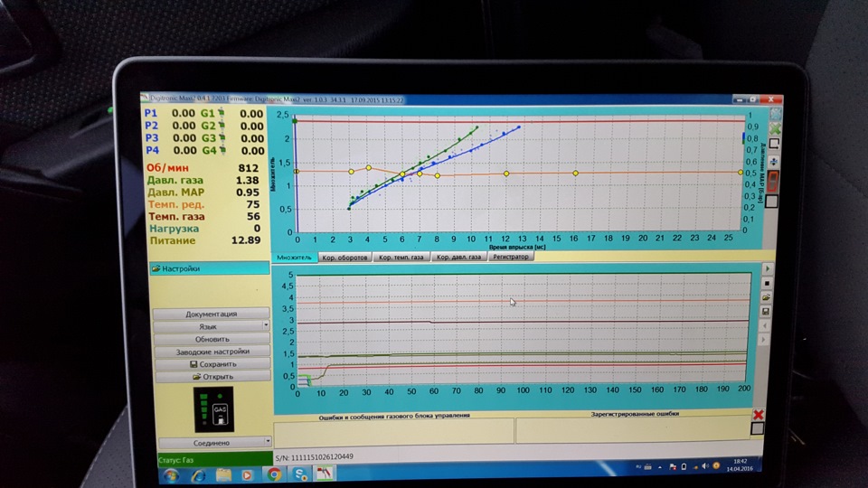Clear errors with the red X icon
This screenshot has width=868, height=488.
click(759, 415)
